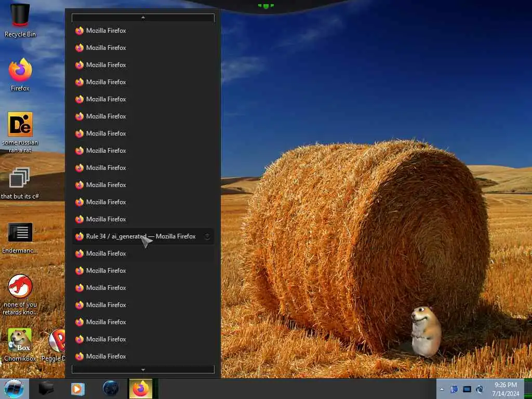Open the Recycle Bin desktop icon
The height and width of the screenshot is (399, 532).
coord(20,20)
